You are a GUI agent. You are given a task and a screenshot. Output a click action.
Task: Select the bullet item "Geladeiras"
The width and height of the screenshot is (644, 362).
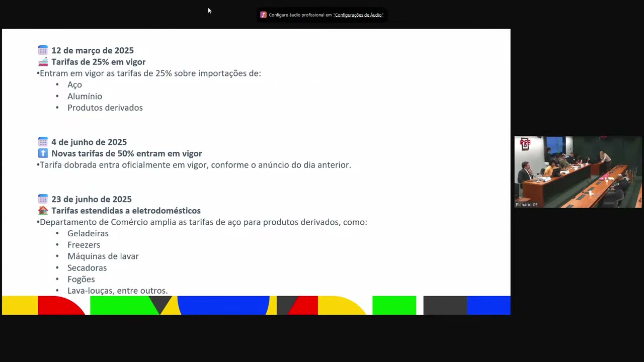pyautogui.click(x=88, y=233)
